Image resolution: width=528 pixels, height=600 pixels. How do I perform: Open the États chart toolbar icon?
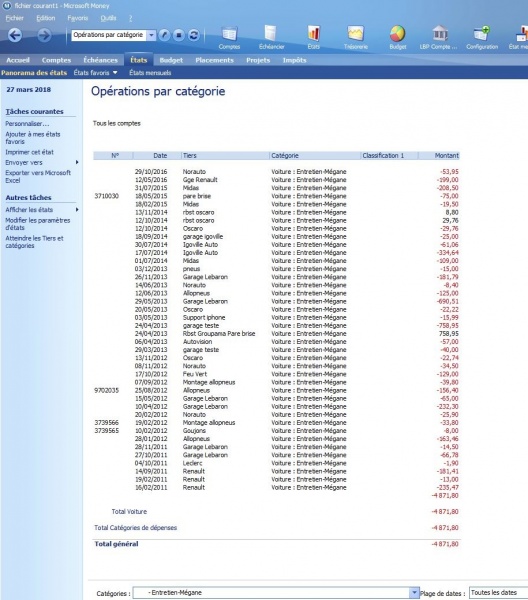tap(313, 38)
